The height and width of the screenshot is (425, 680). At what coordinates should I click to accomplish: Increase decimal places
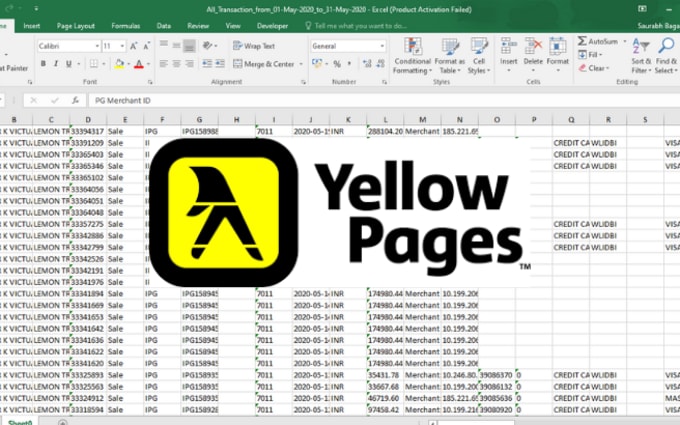click(x=367, y=64)
